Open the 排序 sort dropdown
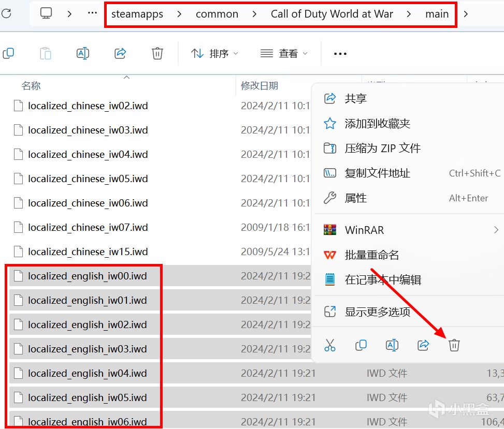The image size is (504, 429). coord(214,53)
